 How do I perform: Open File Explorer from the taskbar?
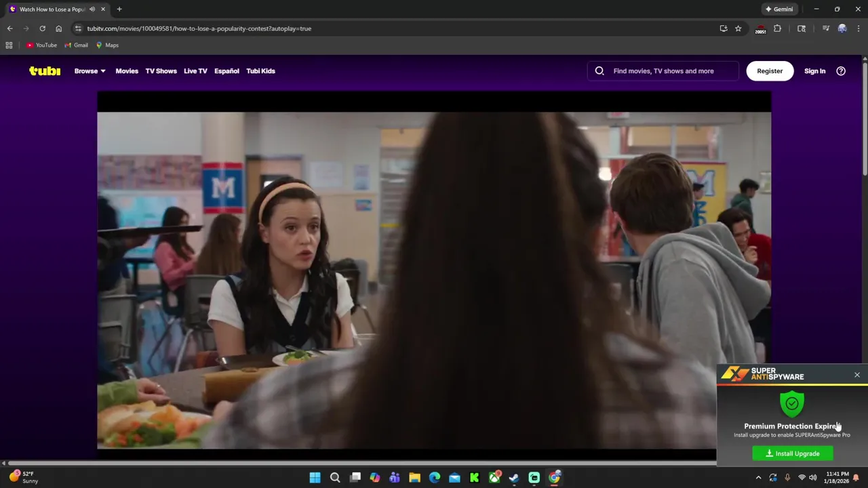point(414,478)
